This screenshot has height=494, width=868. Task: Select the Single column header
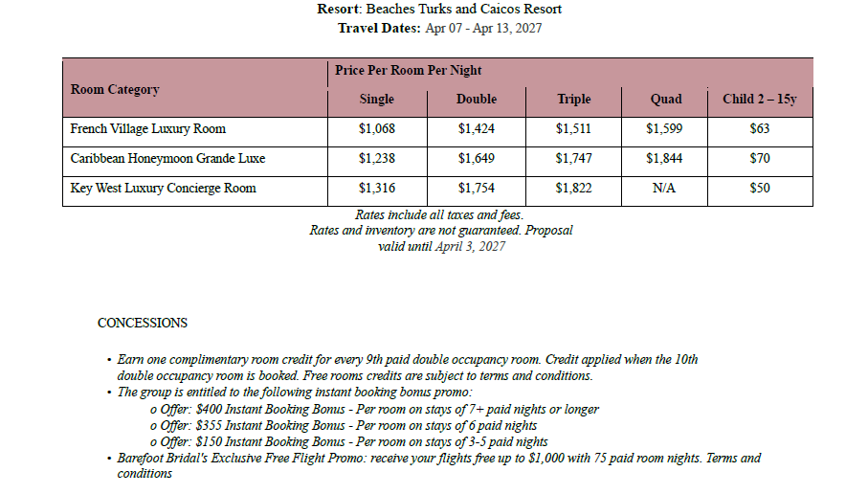click(376, 99)
